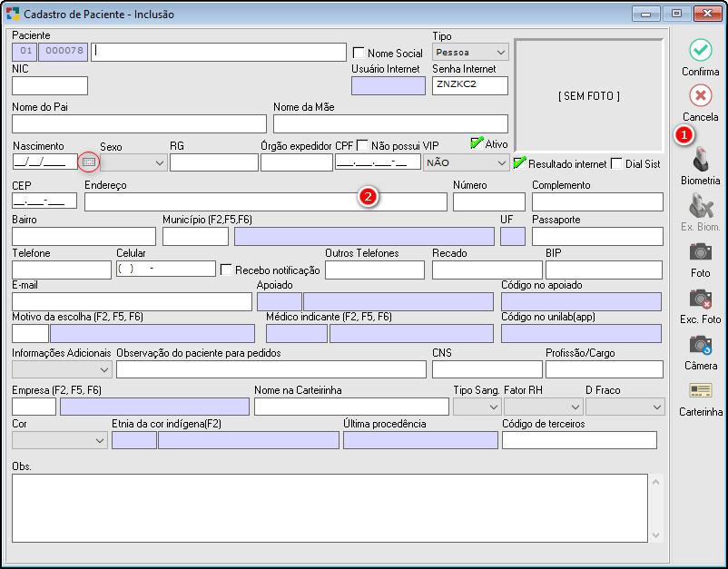Click inside the Obs. text area

(x=330, y=507)
